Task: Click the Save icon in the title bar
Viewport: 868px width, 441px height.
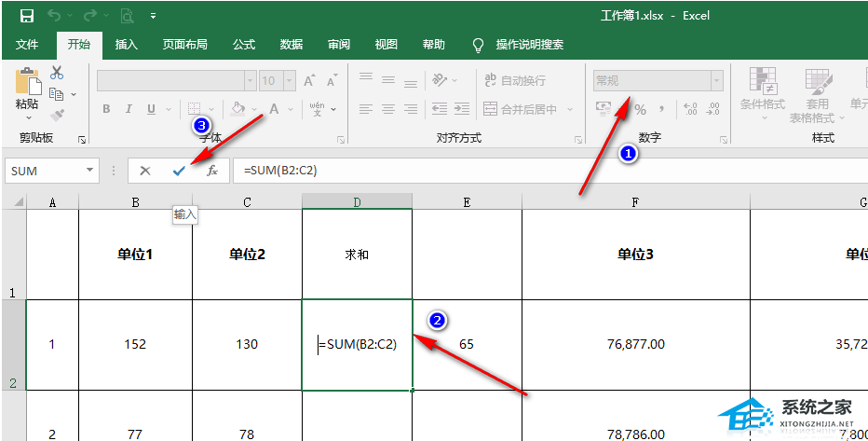Action: coord(27,16)
